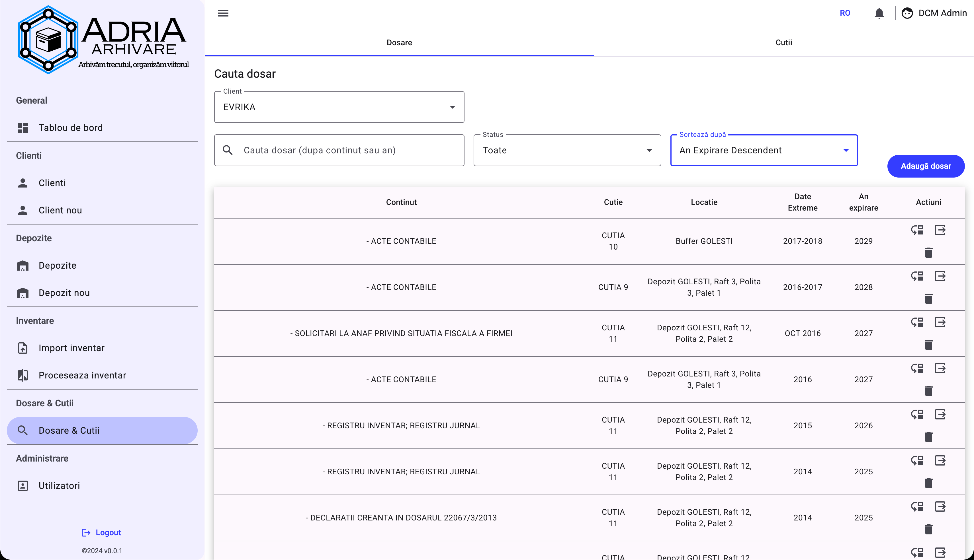Delete the 2017-2018 ACTE CONTABILE dosar
The image size is (974, 560).
pyautogui.click(x=929, y=253)
